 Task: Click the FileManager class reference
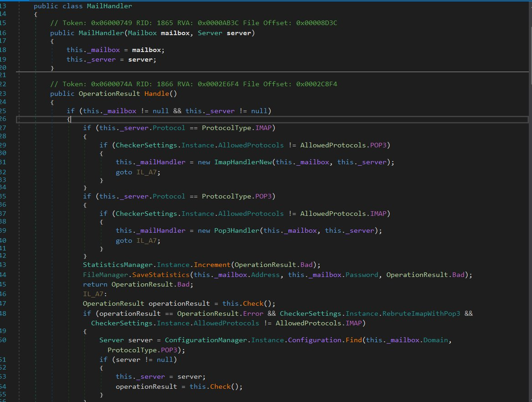[x=105, y=274]
